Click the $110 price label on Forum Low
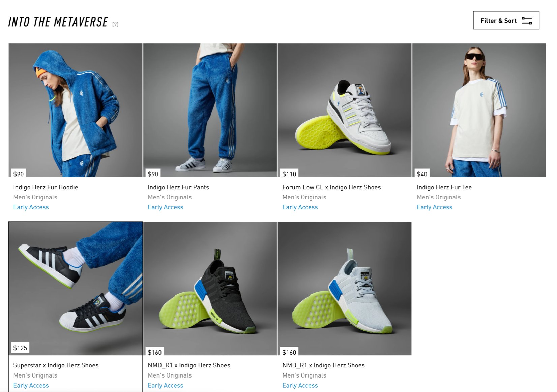 click(289, 174)
